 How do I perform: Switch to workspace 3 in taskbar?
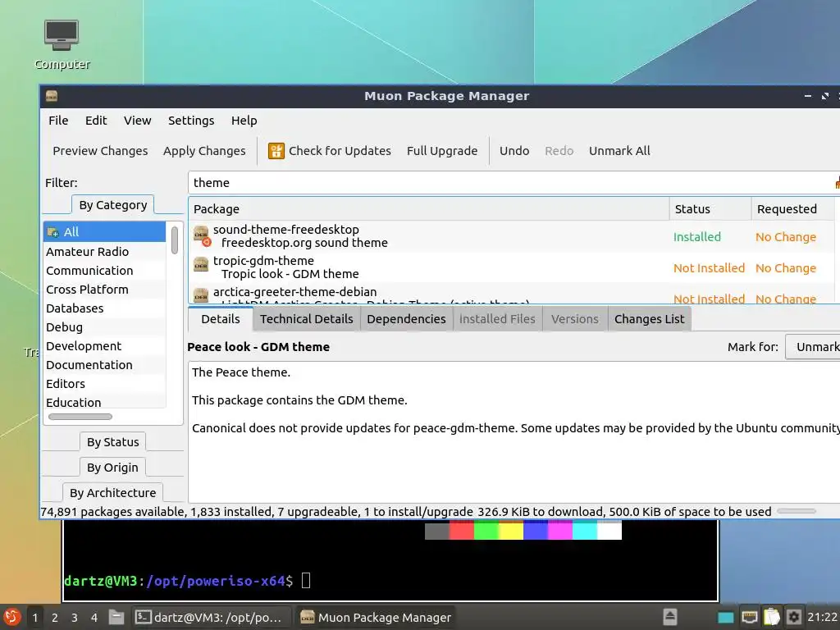tap(75, 618)
